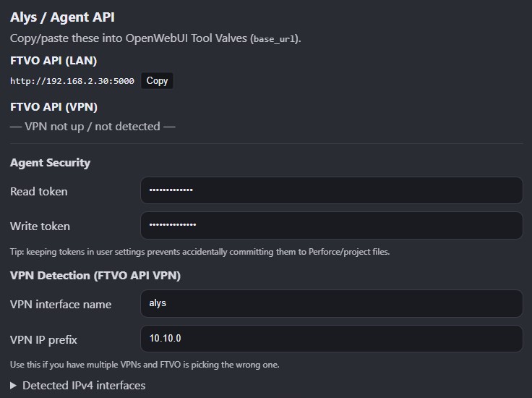
Task: Click the VPN Detection (FTVO API VPN) heading
Action: point(95,276)
